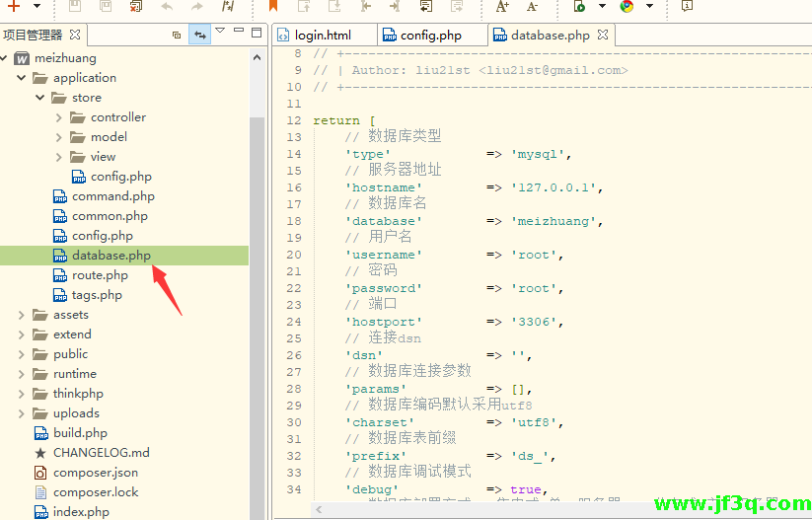Expand the controller folder
Viewport: 812px width, 520px height.
tap(59, 117)
